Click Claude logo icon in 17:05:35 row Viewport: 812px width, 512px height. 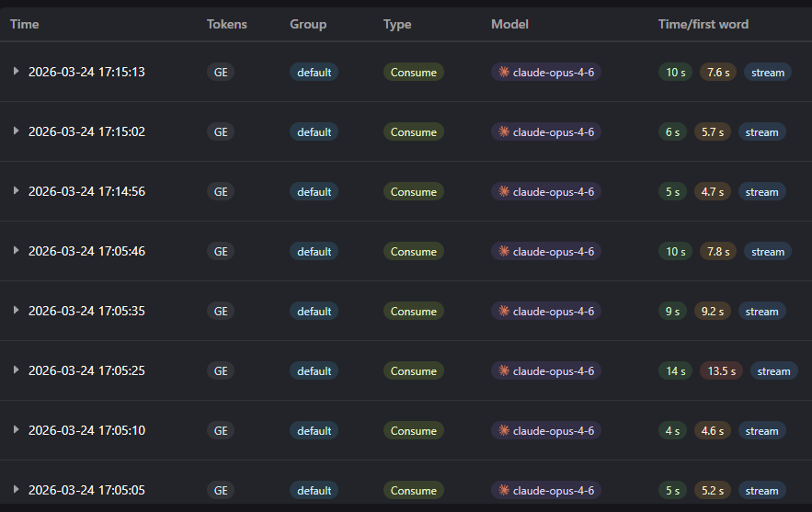[504, 311]
